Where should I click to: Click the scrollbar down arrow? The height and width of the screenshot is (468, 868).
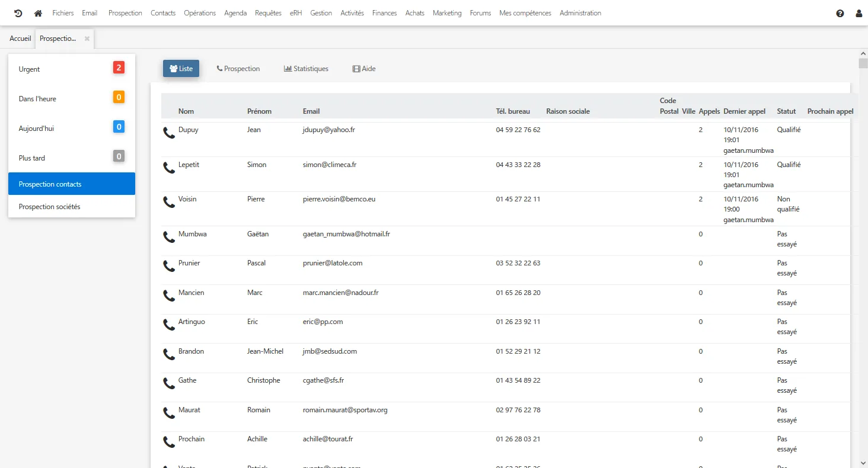863,463
